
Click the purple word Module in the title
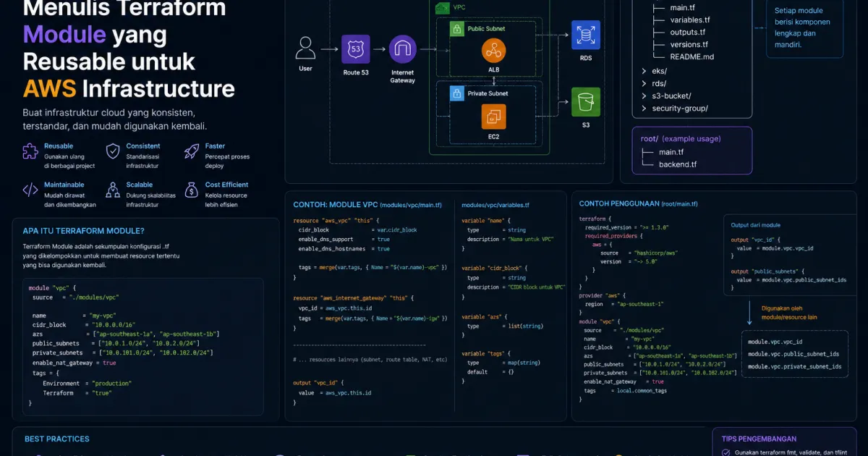(64, 34)
